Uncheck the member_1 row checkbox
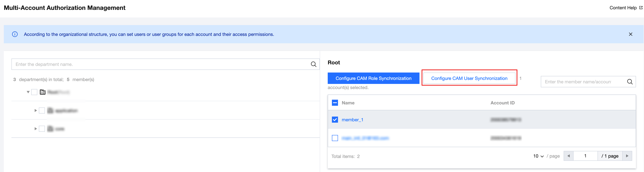Screen dimensions: 644x172 coord(335,119)
